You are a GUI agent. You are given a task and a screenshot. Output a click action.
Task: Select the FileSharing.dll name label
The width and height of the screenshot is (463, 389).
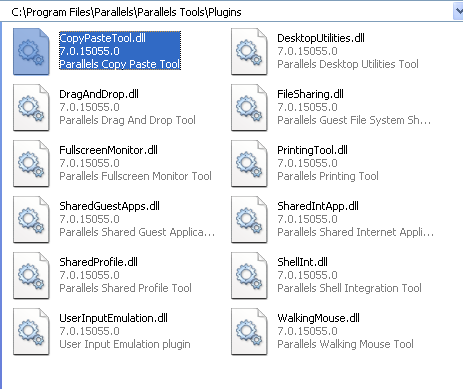(x=310, y=94)
